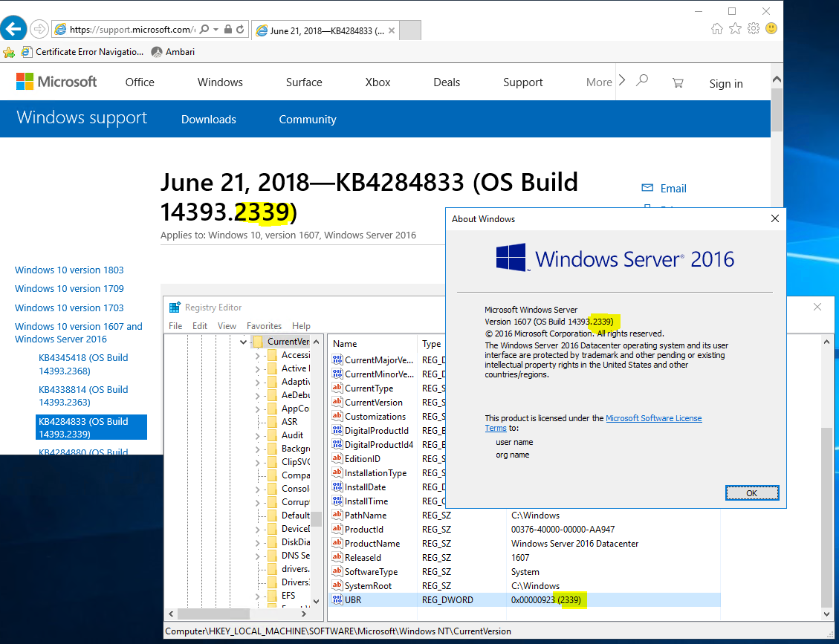Click the Windows support heading link
Viewport: 839px width, 644px height.
82,117
